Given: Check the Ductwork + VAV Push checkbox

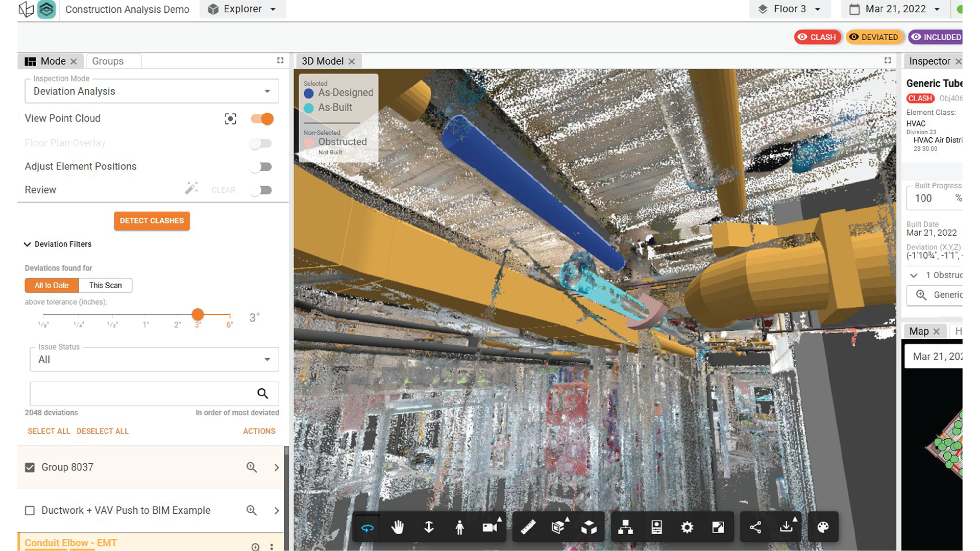Looking at the screenshot, I should 30,511.
